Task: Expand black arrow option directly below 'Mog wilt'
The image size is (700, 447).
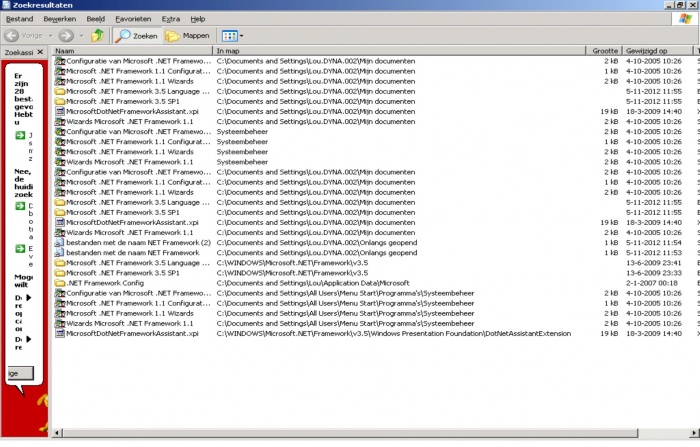Action: [x=29, y=297]
